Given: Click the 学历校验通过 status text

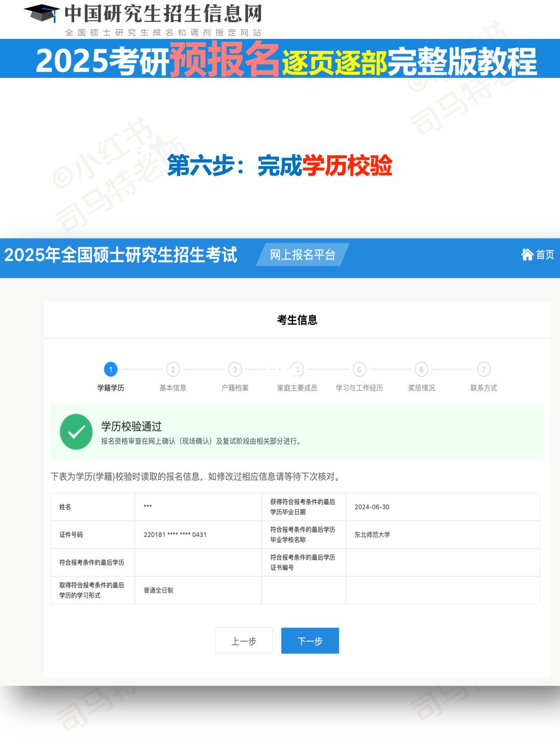Looking at the screenshot, I should 132,426.
